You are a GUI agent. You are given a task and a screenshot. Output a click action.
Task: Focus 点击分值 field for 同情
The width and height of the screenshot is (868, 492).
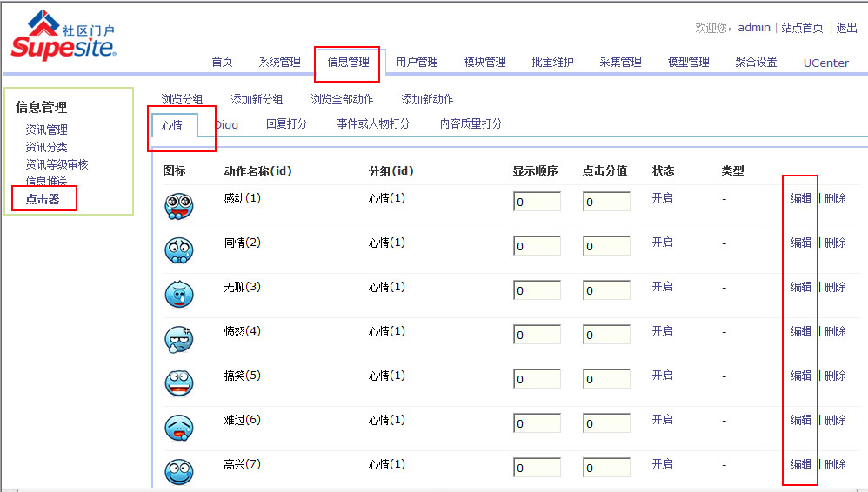(x=607, y=246)
